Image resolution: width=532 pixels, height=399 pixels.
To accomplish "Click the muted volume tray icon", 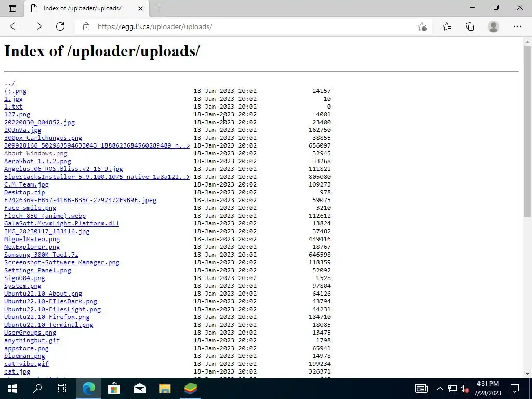I will pos(464,389).
